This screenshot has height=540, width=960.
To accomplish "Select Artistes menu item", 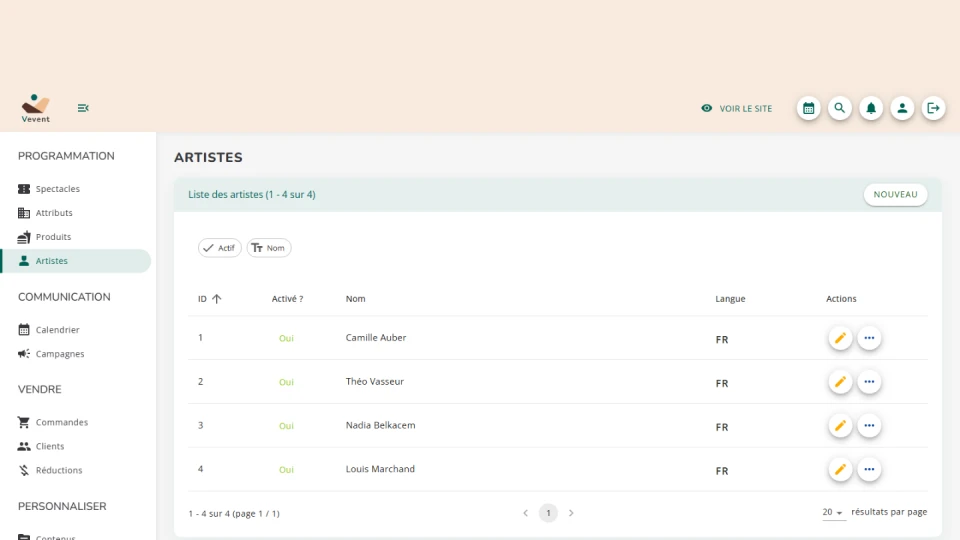I will click(76, 261).
